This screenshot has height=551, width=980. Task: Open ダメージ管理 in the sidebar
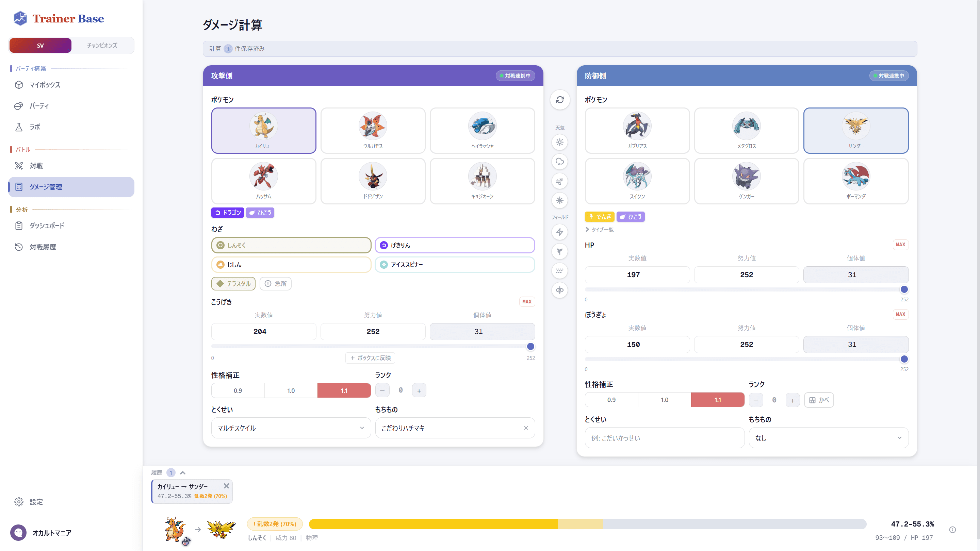47,187
